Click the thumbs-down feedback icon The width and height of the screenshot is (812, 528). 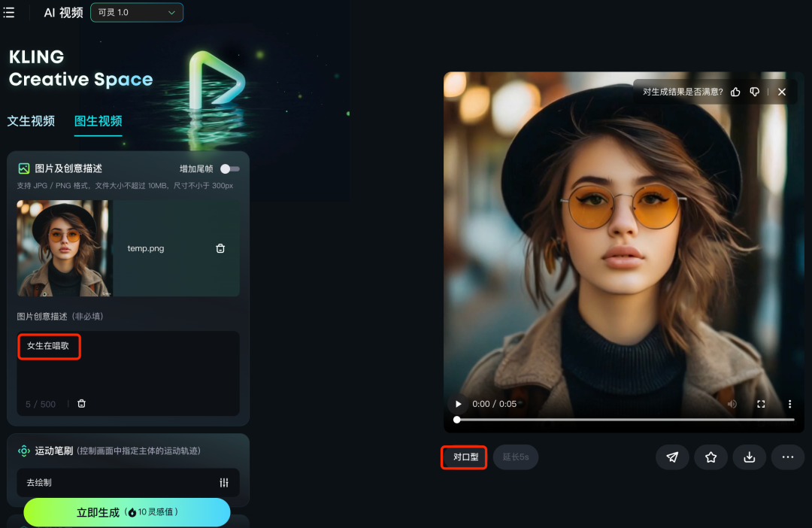tap(755, 92)
